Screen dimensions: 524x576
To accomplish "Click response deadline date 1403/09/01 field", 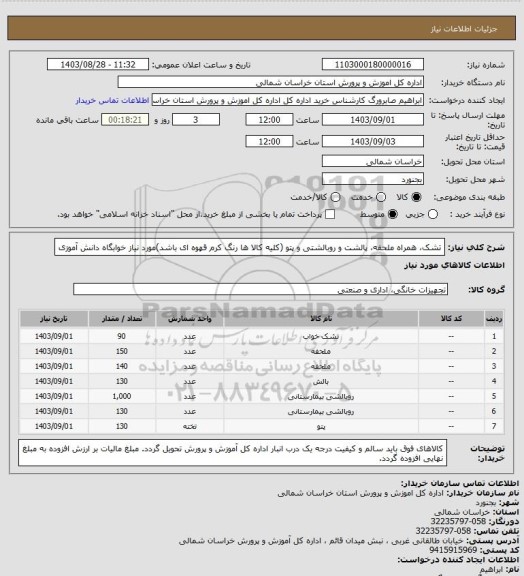I will click(x=373, y=120).
